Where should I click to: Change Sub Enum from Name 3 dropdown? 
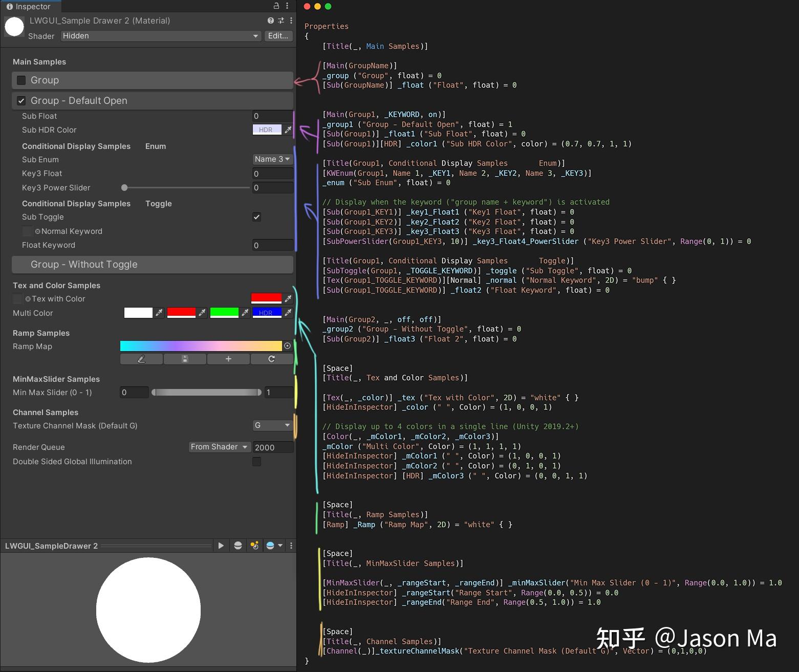(272, 159)
